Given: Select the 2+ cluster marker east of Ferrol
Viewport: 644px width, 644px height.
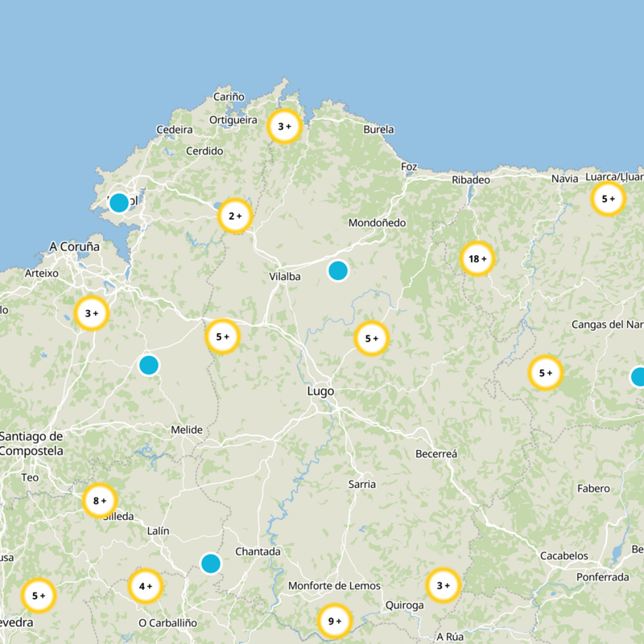Looking at the screenshot, I should [234, 215].
